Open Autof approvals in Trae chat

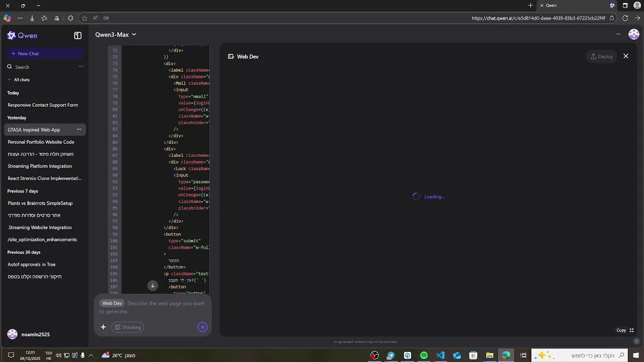click(x=32, y=264)
